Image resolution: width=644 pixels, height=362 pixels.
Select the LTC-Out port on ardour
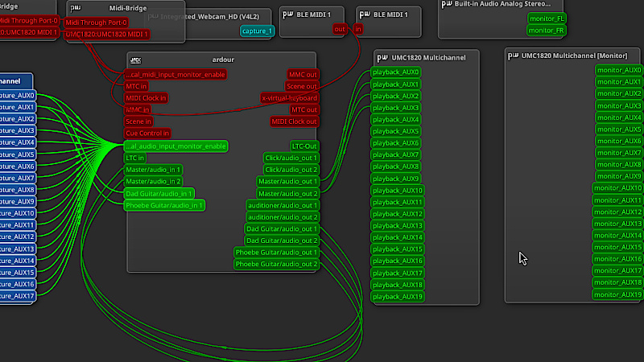(304, 146)
